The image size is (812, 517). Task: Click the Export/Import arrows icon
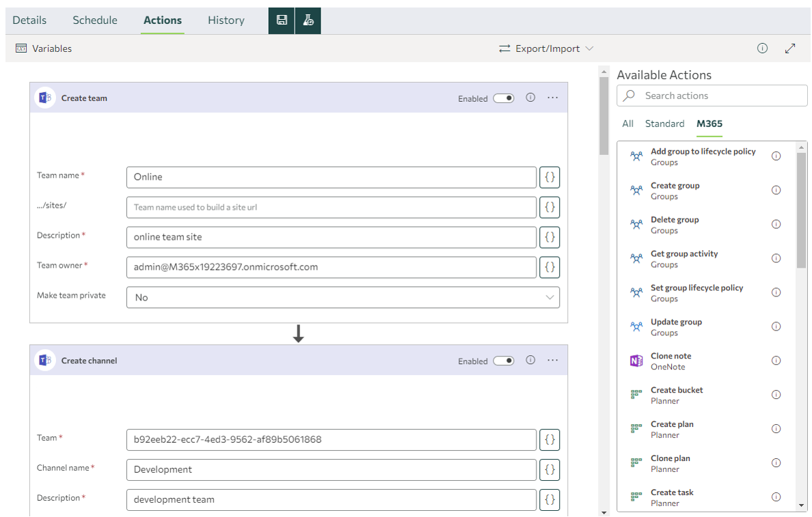pyautogui.click(x=504, y=48)
